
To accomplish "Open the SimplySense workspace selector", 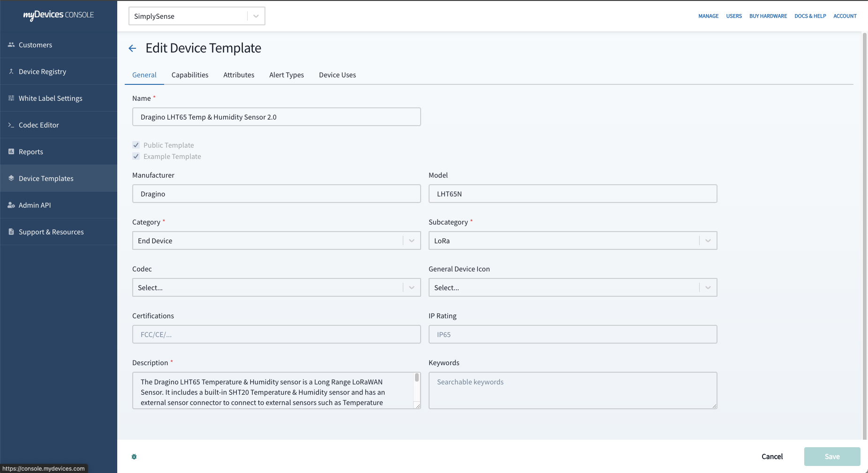I will click(x=255, y=16).
